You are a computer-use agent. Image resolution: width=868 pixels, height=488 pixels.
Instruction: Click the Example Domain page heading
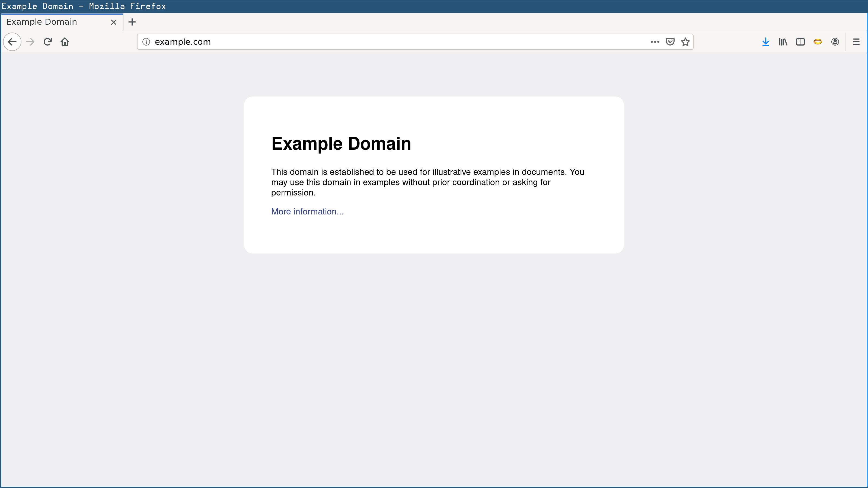[x=341, y=144]
